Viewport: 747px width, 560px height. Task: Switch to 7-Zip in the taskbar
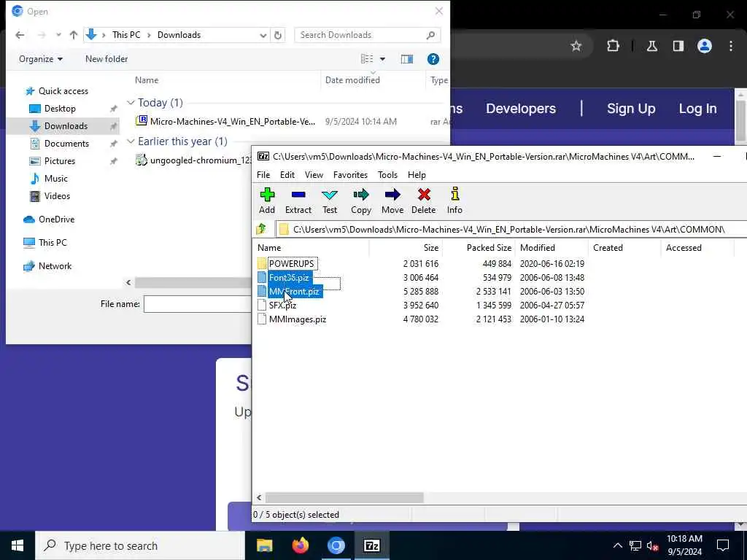pyautogui.click(x=371, y=545)
